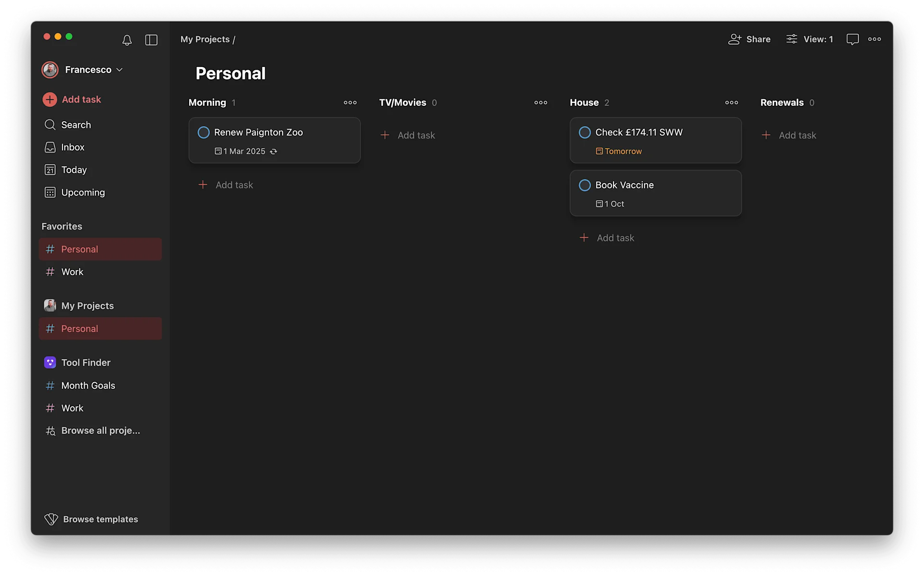The image size is (924, 576).
Task: Open the House section options menu
Action: 731,102
